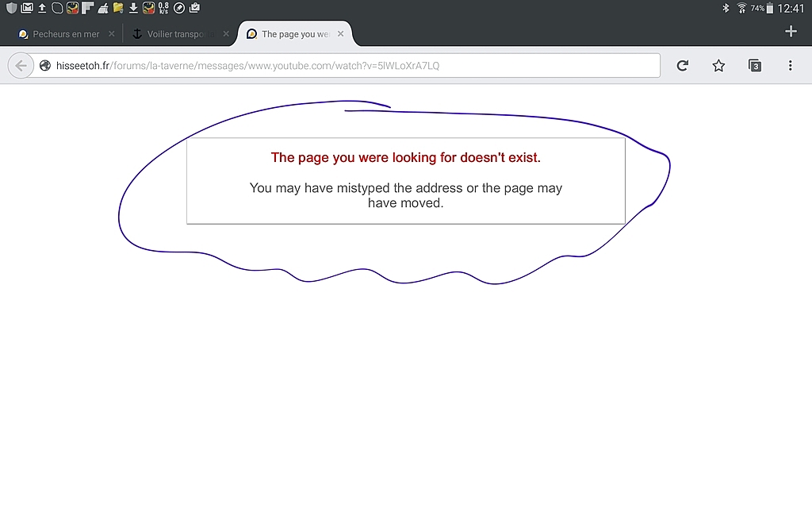
Task: Tap the Wi-Fi status icon
Action: (x=741, y=8)
